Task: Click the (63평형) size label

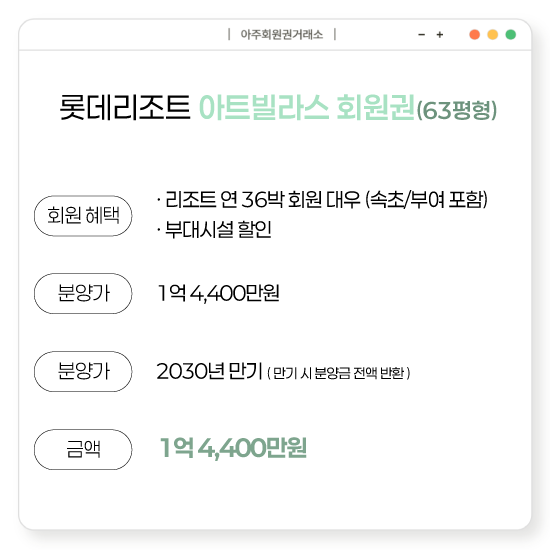Action: [457, 110]
